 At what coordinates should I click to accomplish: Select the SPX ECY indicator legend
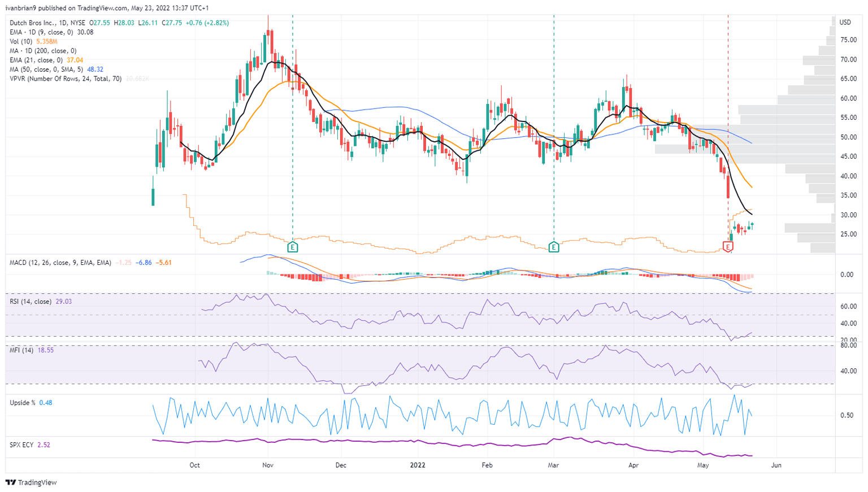tap(21, 445)
